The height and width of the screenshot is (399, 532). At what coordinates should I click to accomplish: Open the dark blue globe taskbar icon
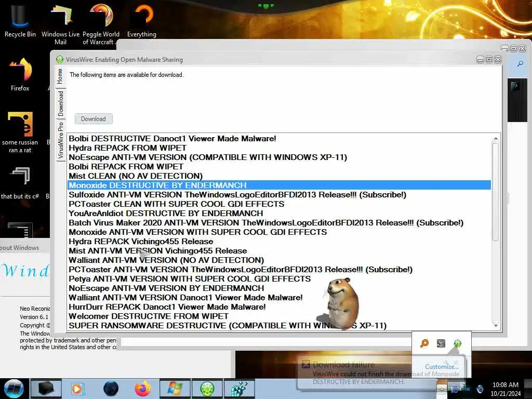[111, 389]
